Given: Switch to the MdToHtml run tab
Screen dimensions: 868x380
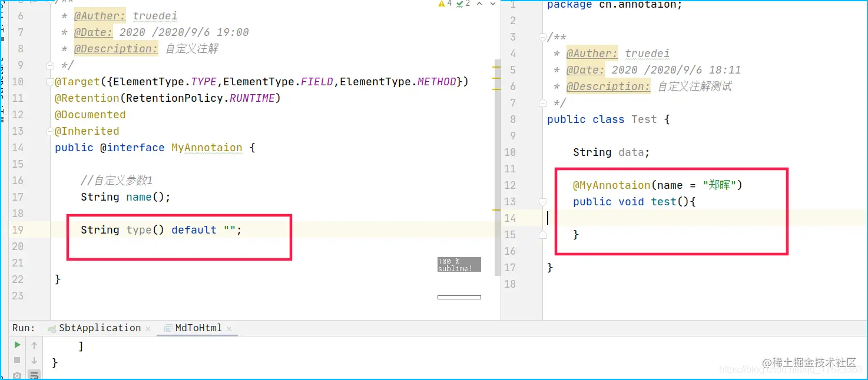Looking at the screenshot, I should [198, 328].
